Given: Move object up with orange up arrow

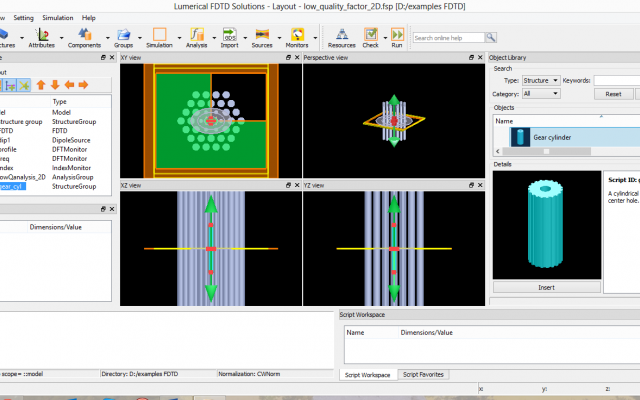Looking at the screenshot, I should tap(41, 85).
